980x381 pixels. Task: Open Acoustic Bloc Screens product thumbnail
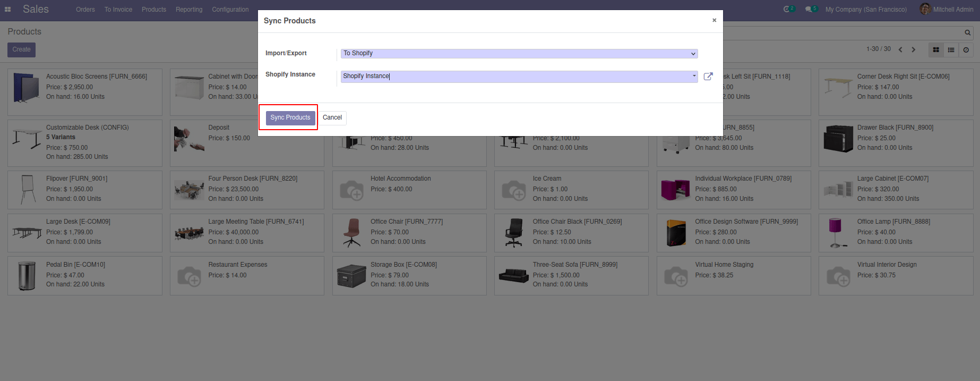click(27, 88)
